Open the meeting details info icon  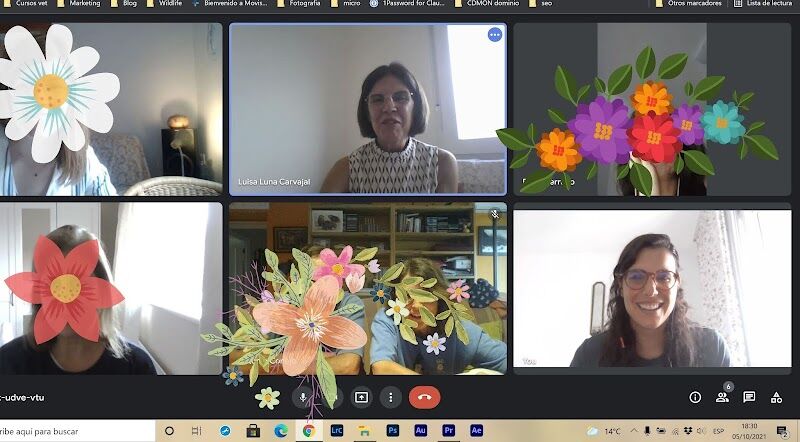point(695,397)
